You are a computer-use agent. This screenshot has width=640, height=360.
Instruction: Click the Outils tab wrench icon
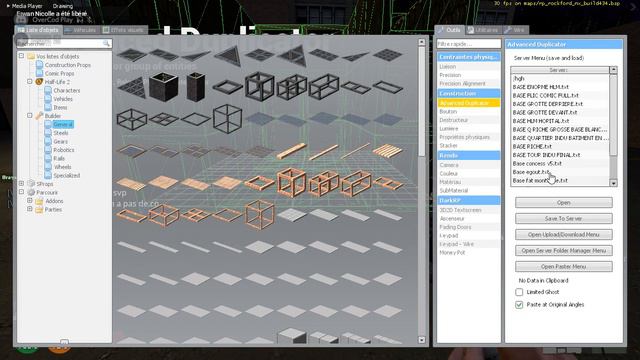[441, 30]
